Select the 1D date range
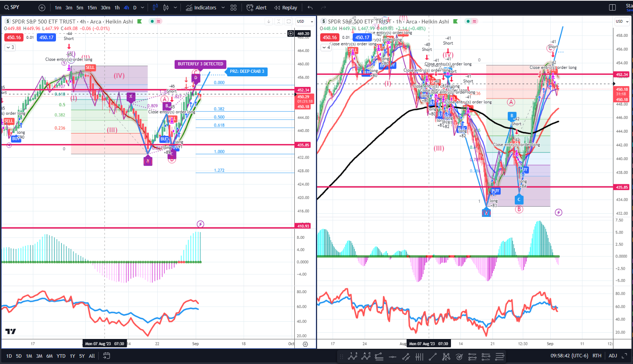The image size is (633, 364). (x=9, y=356)
